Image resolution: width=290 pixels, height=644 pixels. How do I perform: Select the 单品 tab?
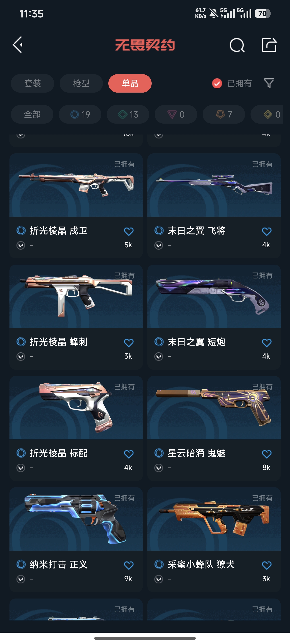130,83
